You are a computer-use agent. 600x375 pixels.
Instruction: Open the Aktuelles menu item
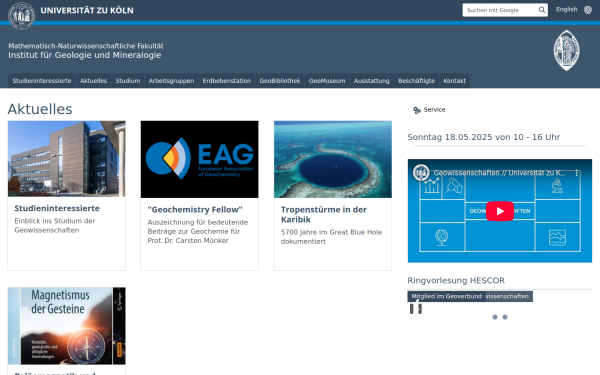[x=93, y=81]
